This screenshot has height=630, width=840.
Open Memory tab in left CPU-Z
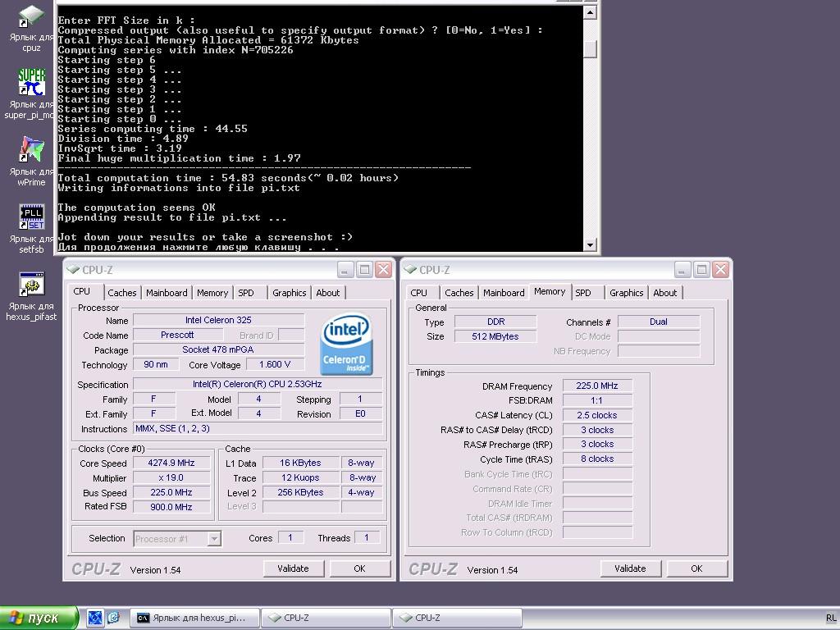coord(212,293)
